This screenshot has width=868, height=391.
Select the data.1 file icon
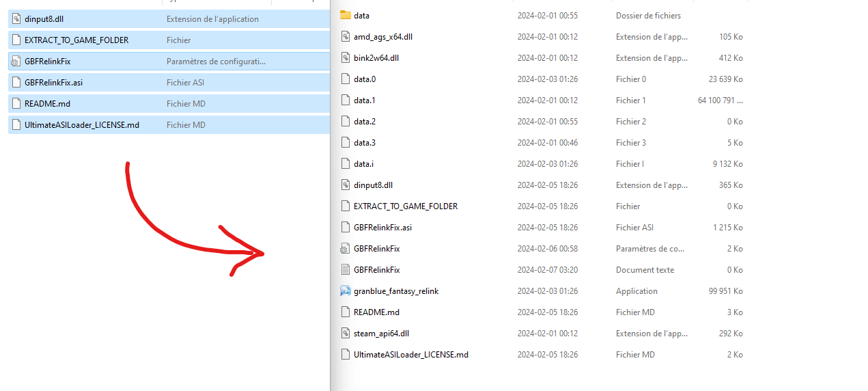pyautogui.click(x=345, y=100)
